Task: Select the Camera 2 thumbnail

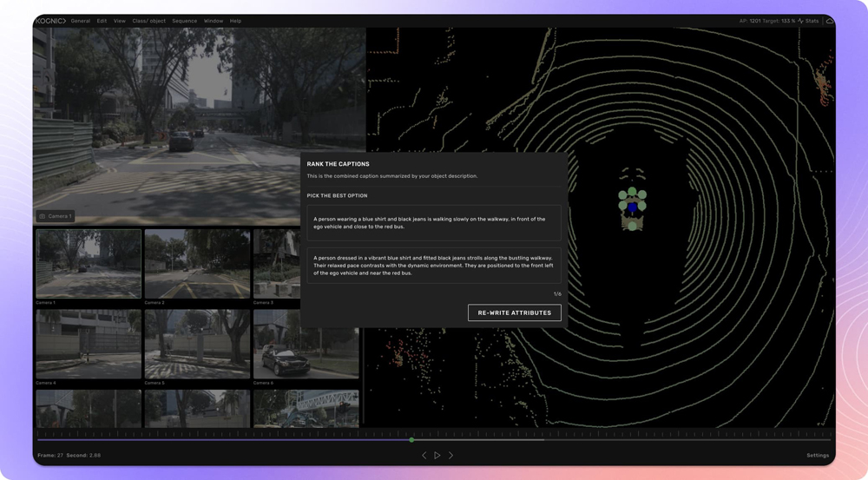Action: click(197, 264)
